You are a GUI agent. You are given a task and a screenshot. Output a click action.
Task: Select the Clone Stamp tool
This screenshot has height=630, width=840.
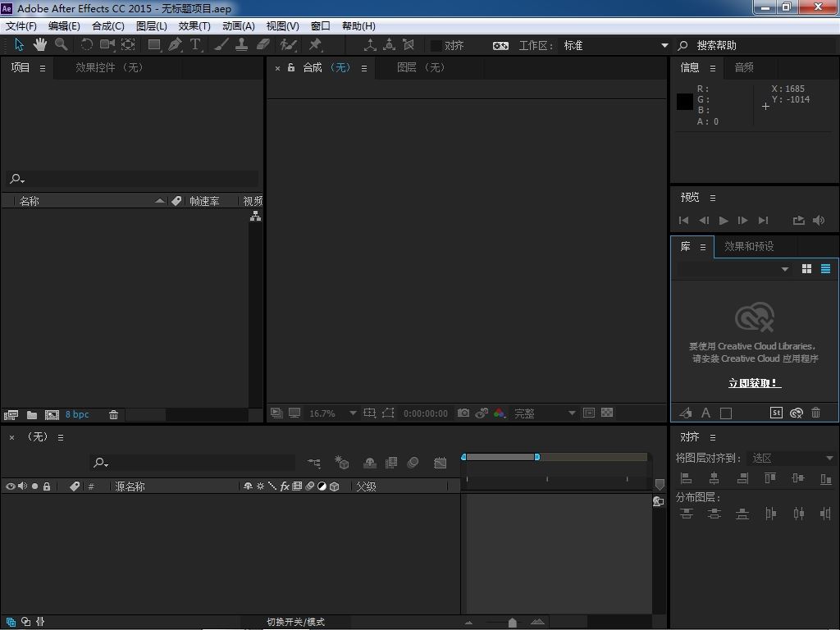click(x=242, y=44)
